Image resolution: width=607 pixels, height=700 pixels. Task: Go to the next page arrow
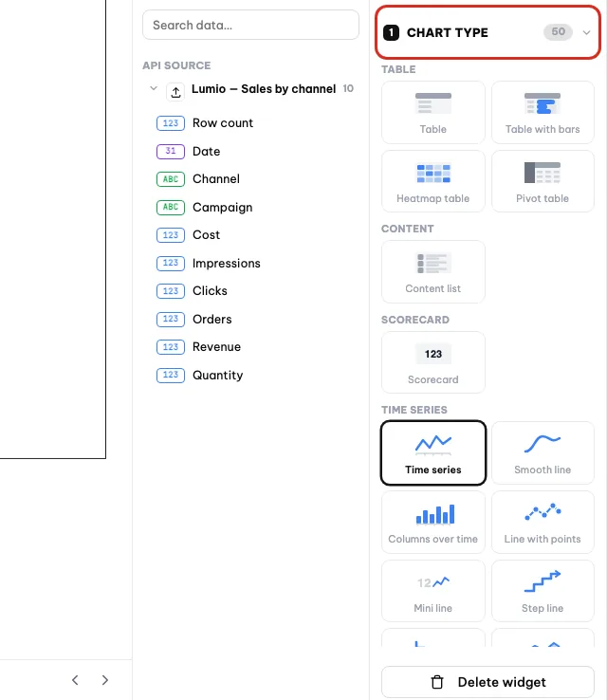(x=105, y=680)
